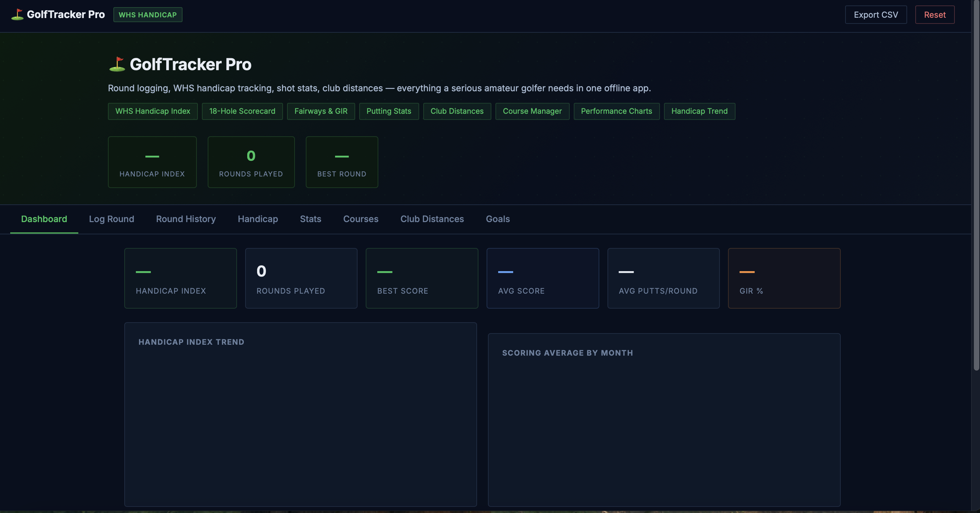Screen dimensions: 980x513
Task: Click 'SCORING AVERAGE BY MONTH' heading text
Action: (567, 353)
